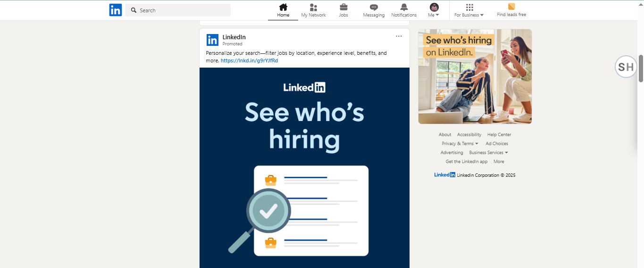
Task: Open the Jobs tab
Action: click(x=343, y=10)
